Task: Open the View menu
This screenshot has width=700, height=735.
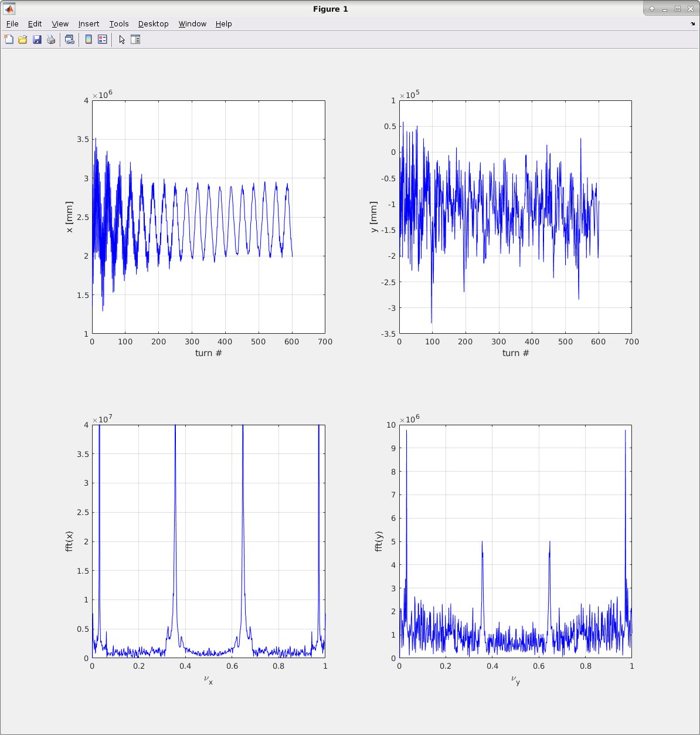Action: (x=60, y=24)
